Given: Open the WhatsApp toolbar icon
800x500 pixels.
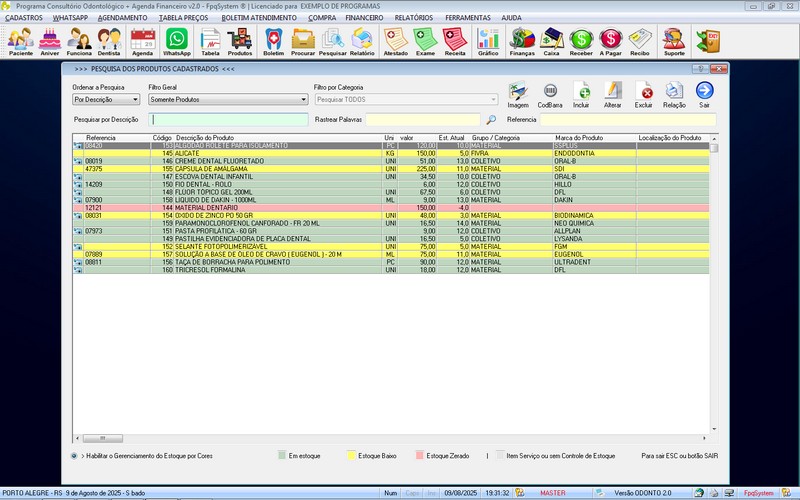Looking at the screenshot, I should (177, 40).
